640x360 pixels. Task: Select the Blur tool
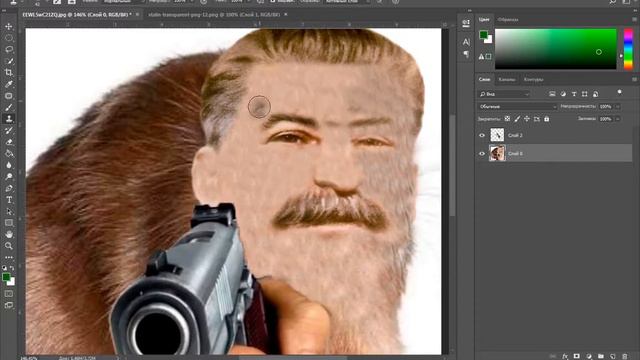9,165
